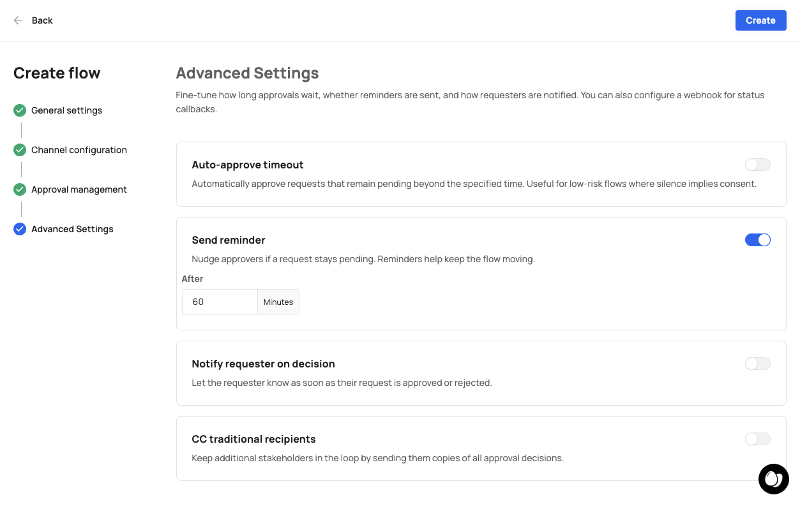The image size is (800, 532).
Task: Click the Advanced Settings blue step icon
Action: click(20, 229)
